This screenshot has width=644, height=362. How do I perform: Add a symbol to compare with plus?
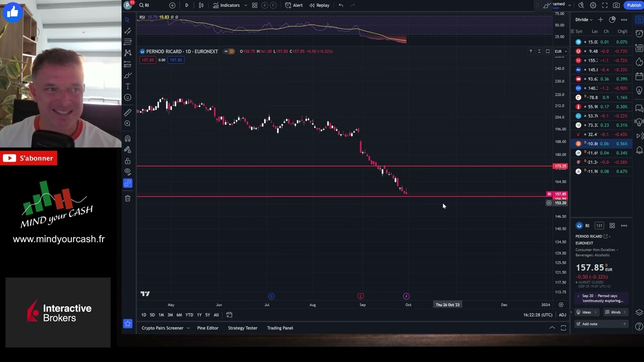pos(172,5)
